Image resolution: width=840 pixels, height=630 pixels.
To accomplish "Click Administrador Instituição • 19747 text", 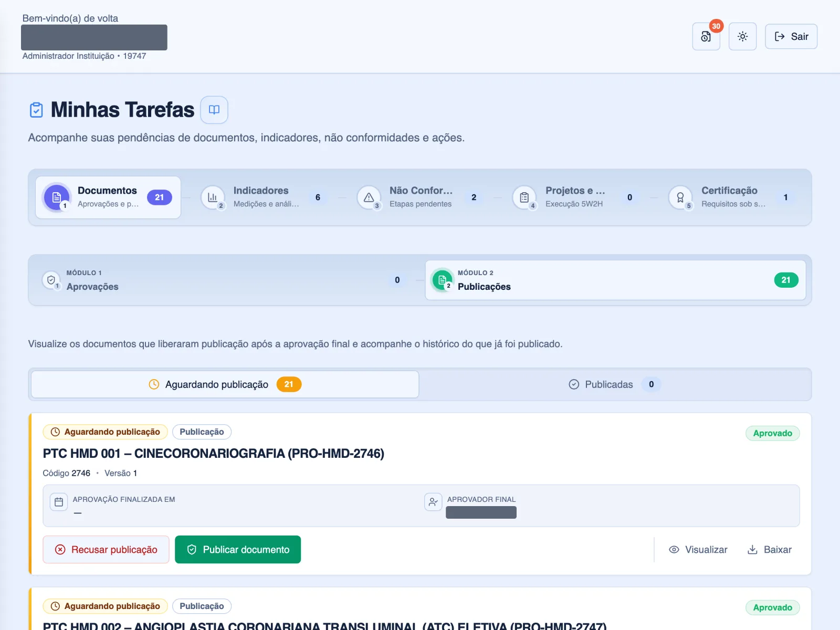I will pyautogui.click(x=84, y=56).
